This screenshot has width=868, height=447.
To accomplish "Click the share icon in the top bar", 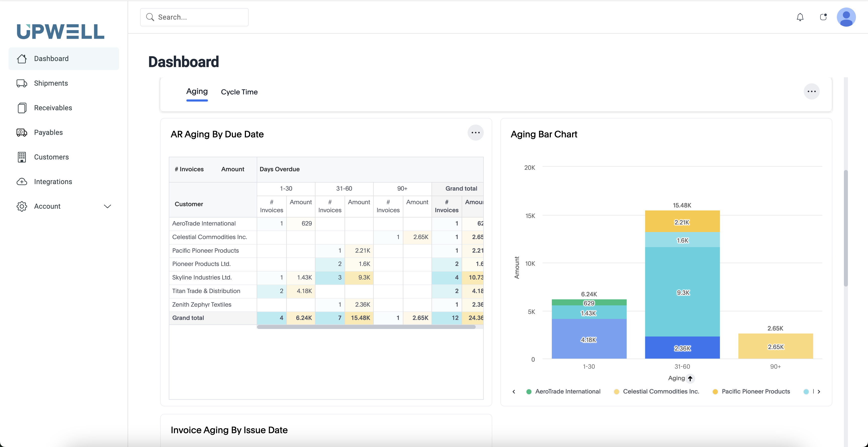I will [823, 17].
